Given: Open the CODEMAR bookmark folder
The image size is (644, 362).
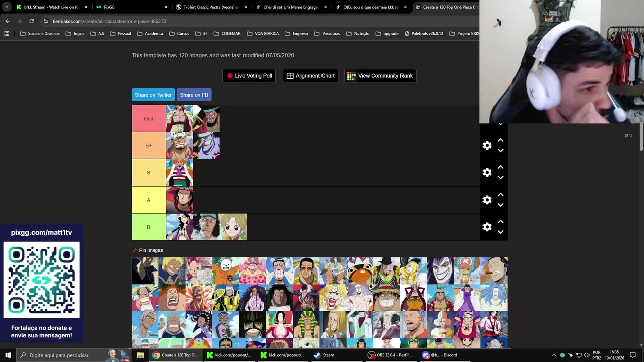Looking at the screenshot, I should (x=227, y=34).
